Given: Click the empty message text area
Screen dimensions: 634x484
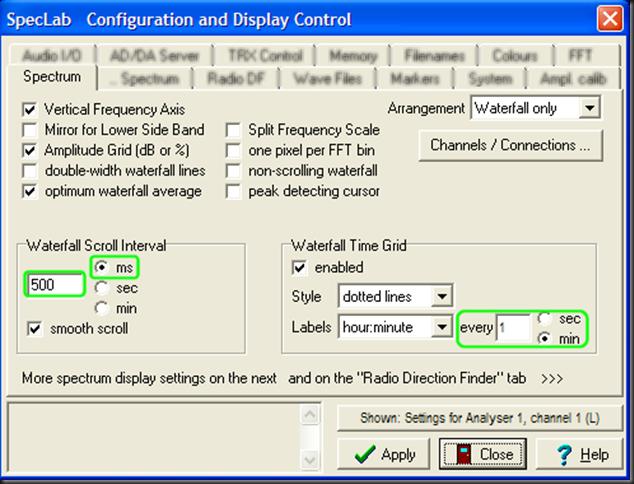Looking at the screenshot, I should point(154,437).
